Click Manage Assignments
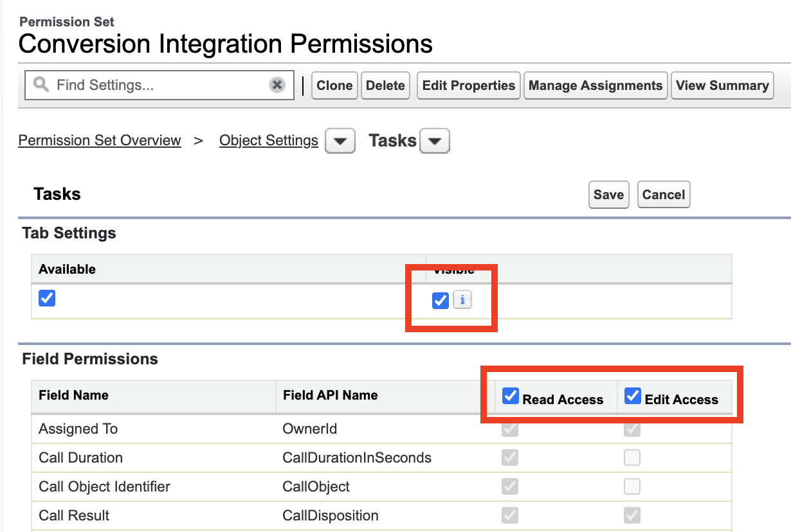Viewport: 791px width, 532px height. coord(596,85)
